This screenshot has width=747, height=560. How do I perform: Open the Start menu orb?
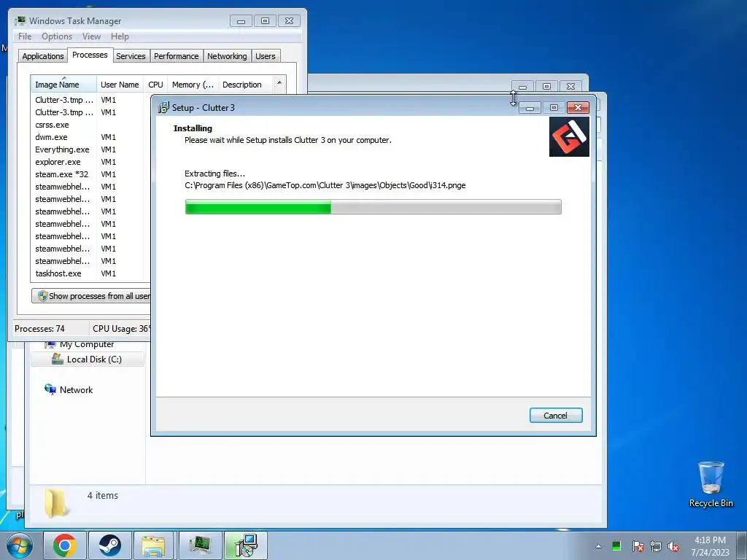tap(20, 545)
